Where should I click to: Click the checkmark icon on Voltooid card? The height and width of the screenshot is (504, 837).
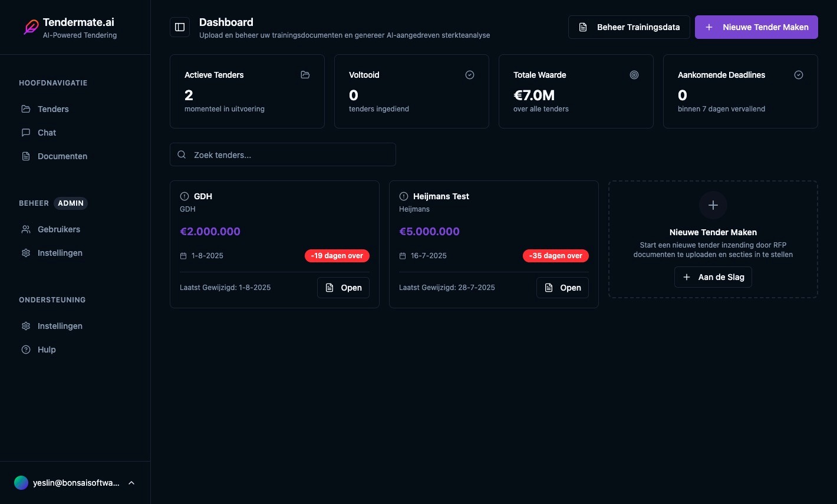[470, 75]
